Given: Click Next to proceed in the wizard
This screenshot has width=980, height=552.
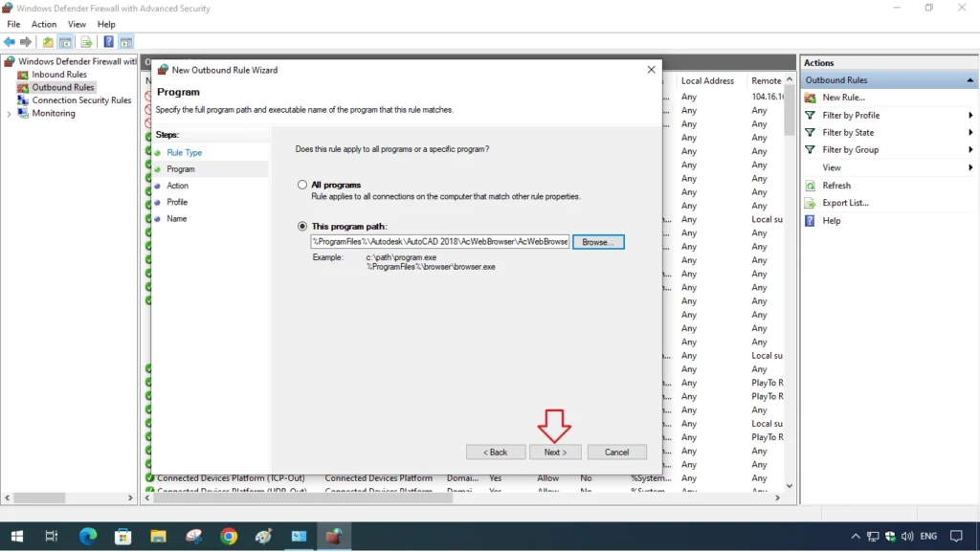Looking at the screenshot, I should pyautogui.click(x=555, y=451).
